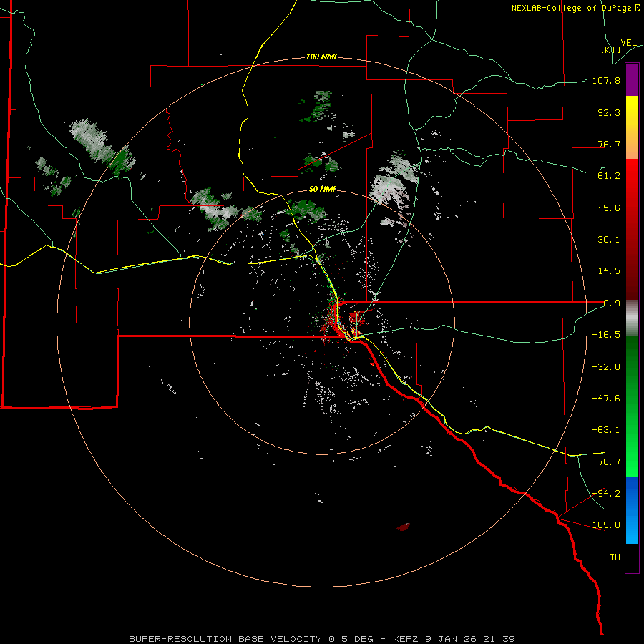Click the 50 NMI range ring label

pyautogui.click(x=323, y=189)
